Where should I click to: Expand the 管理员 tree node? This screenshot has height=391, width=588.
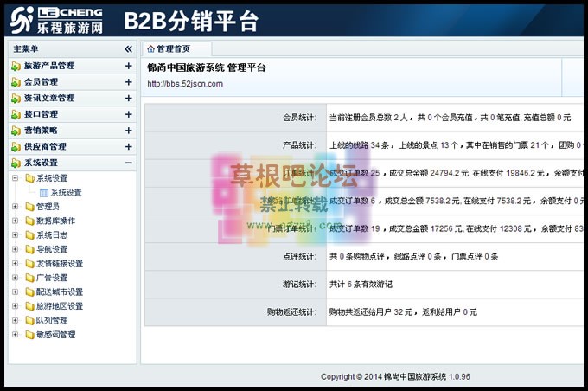pos(15,207)
